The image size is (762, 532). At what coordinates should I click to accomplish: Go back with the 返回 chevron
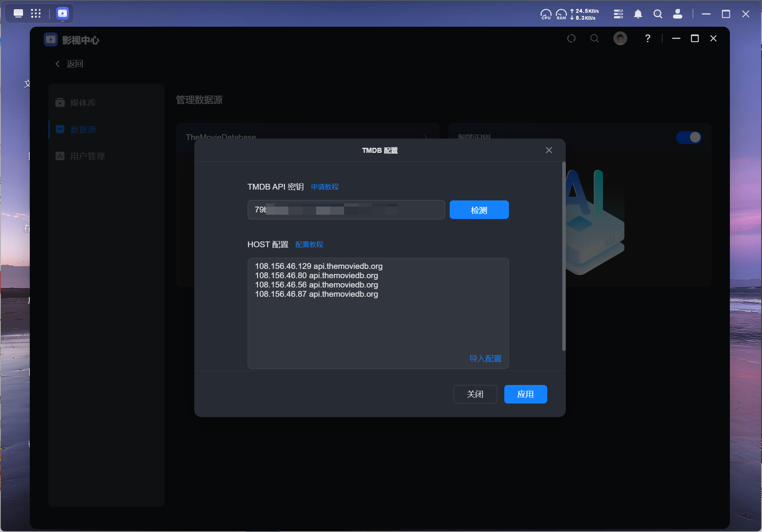(x=58, y=64)
